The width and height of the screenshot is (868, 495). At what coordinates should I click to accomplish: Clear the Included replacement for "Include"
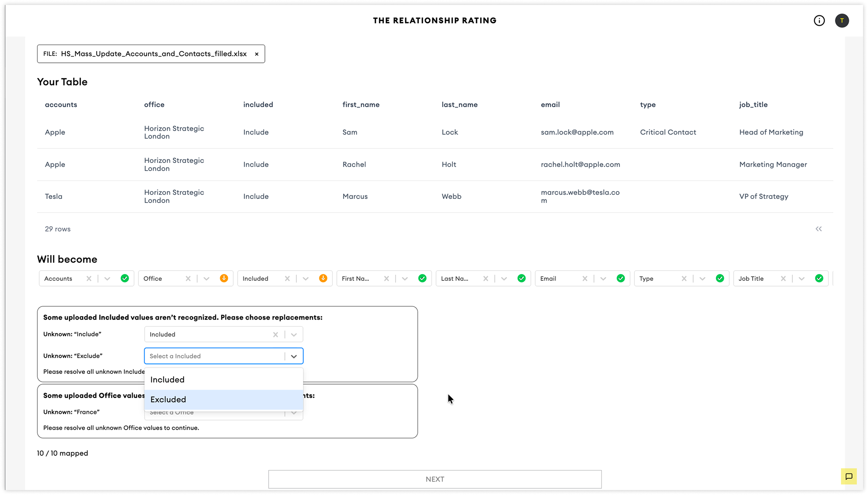[276, 335]
